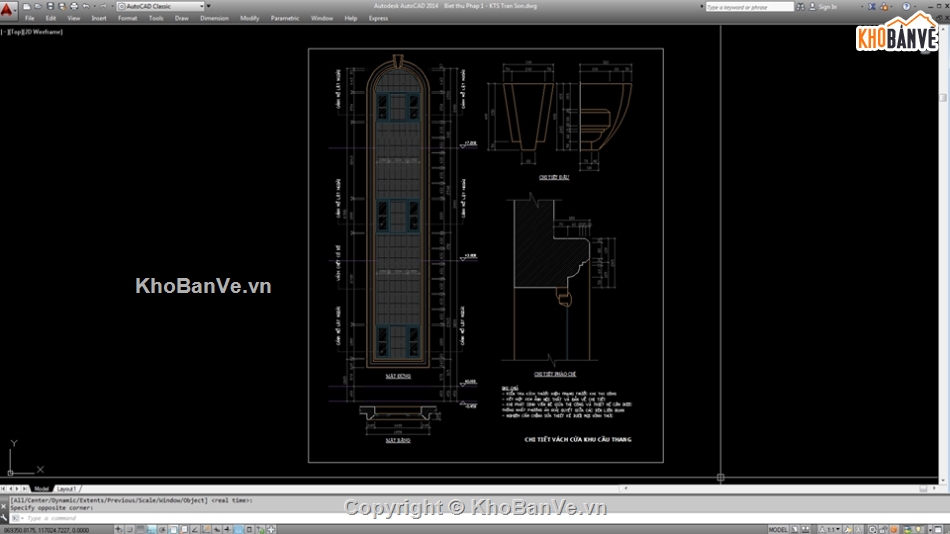Click the vertical scrollbar down arrow

943,479
